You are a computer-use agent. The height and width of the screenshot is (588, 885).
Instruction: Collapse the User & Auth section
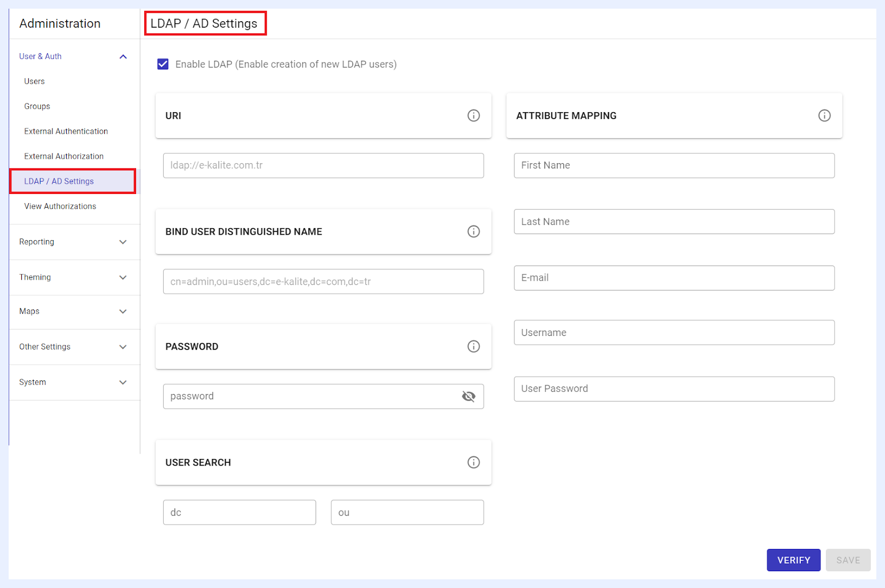pos(74,56)
